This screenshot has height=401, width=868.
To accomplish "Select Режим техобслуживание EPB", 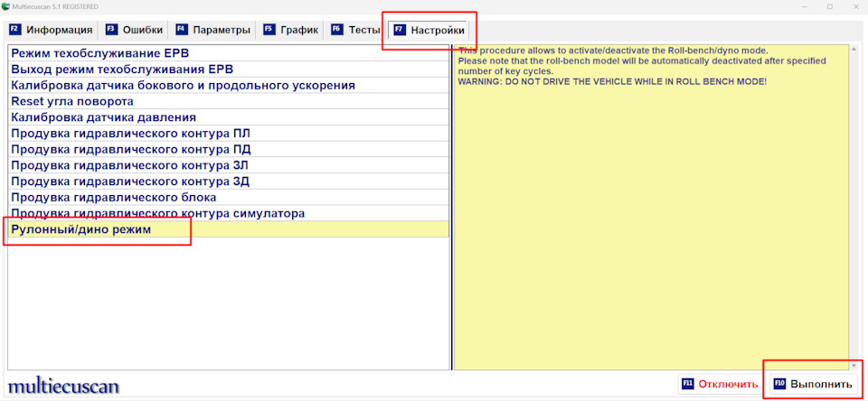I will point(229,53).
